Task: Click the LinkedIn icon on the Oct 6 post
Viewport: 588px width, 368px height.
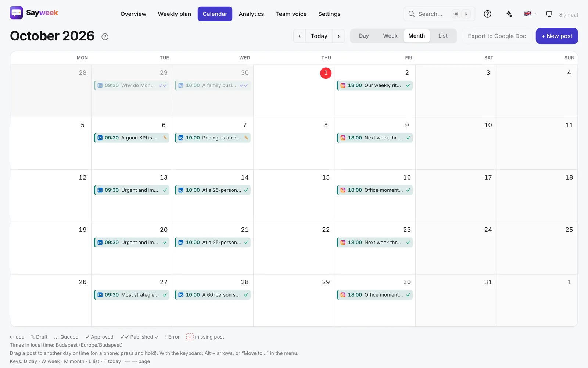Action: point(100,138)
